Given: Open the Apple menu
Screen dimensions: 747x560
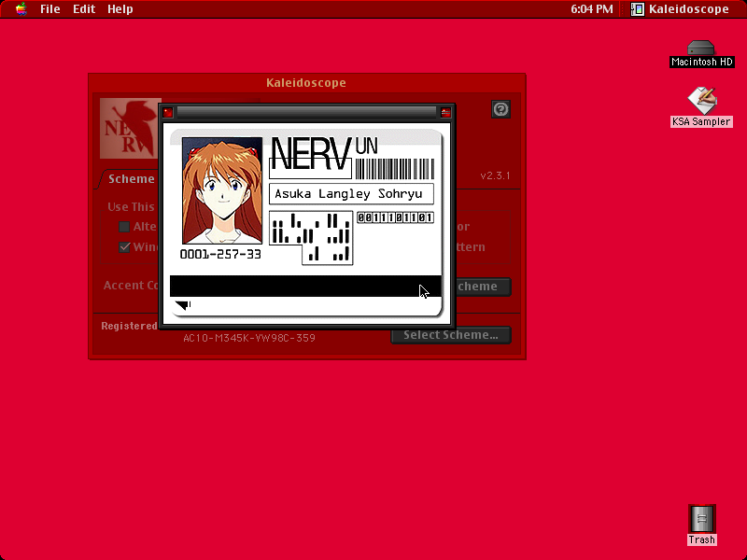Looking at the screenshot, I should (21, 8).
